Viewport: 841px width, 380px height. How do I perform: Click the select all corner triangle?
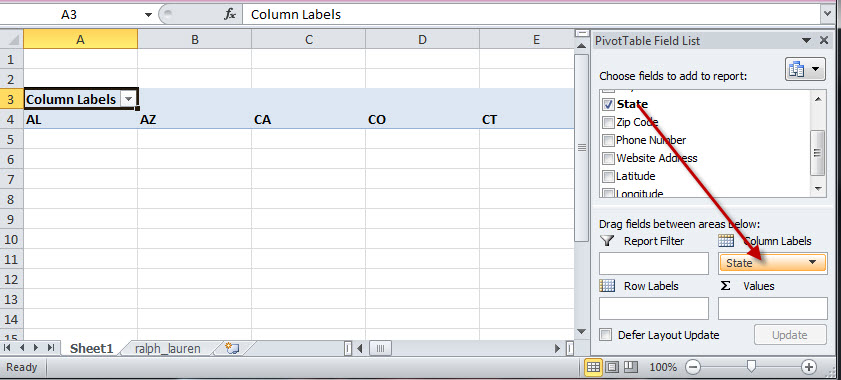(x=12, y=39)
